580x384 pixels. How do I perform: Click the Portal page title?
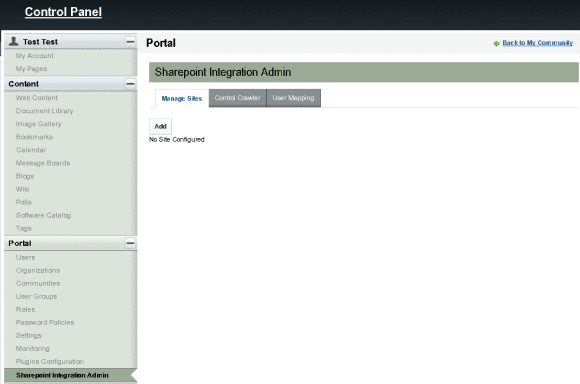pyautogui.click(x=161, y=43)
